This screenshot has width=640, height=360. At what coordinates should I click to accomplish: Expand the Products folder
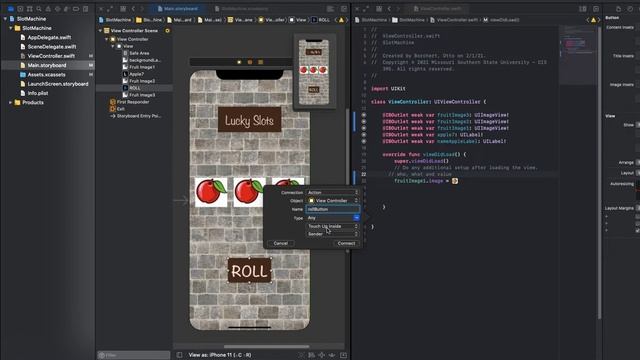click(11, 102)
